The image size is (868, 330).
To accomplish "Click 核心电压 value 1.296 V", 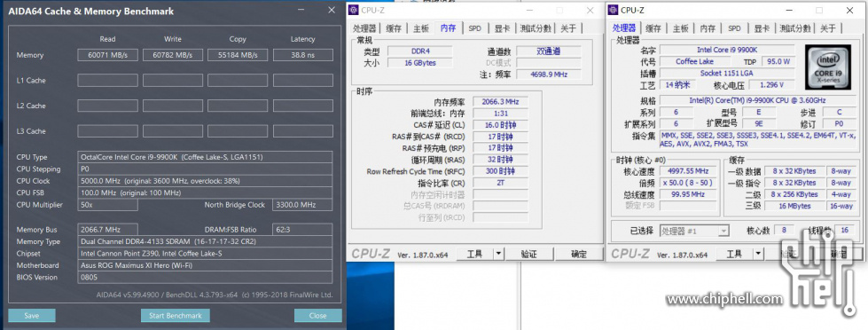I will pyautogui.click(x=772, y=84).
